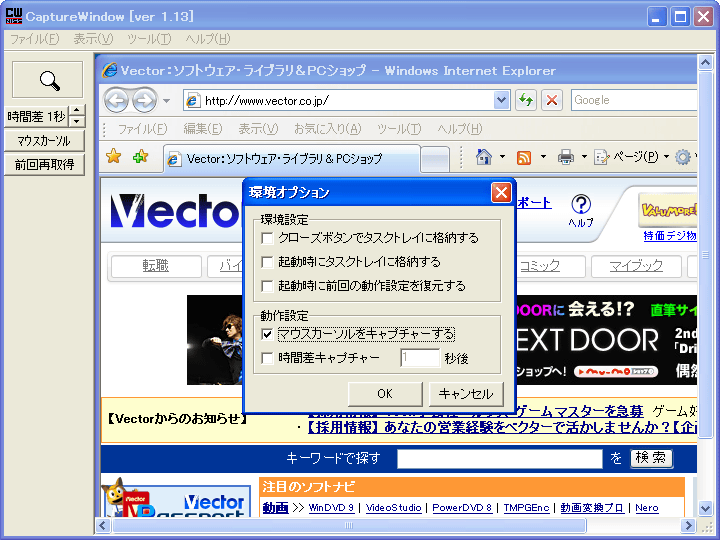
Task: Open the ツール(T) menu of CaptureWindow
Action: tap(149, 39)
